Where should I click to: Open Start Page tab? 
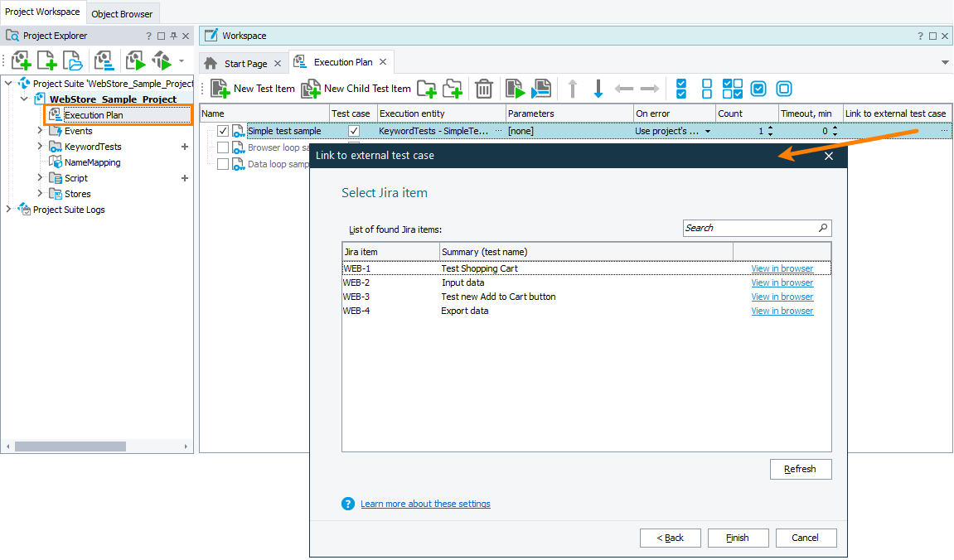coord(245,63)
